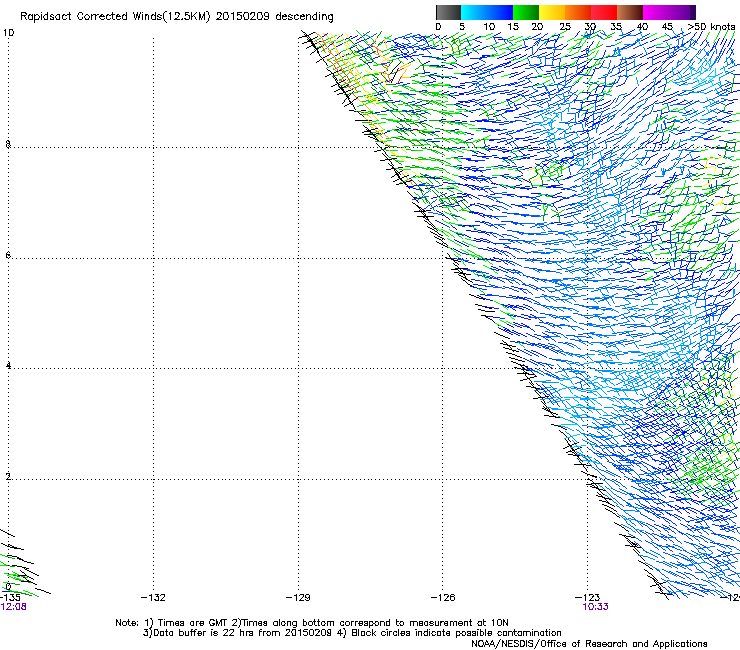The height and width of the screenshot is (650, 740).
Task: Click legend tick label 40
Action: [x=642, y=26]
